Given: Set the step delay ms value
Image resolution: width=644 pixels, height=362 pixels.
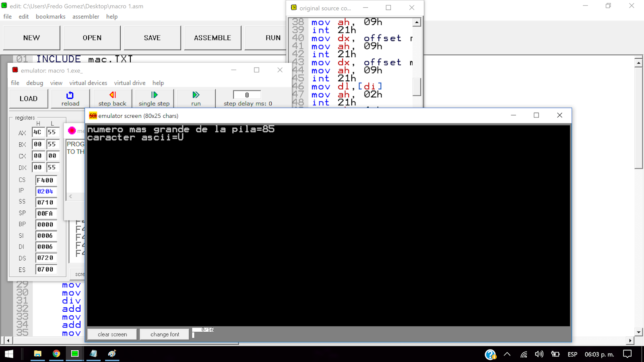Looking at the screenshot, I should pos(247,95).
